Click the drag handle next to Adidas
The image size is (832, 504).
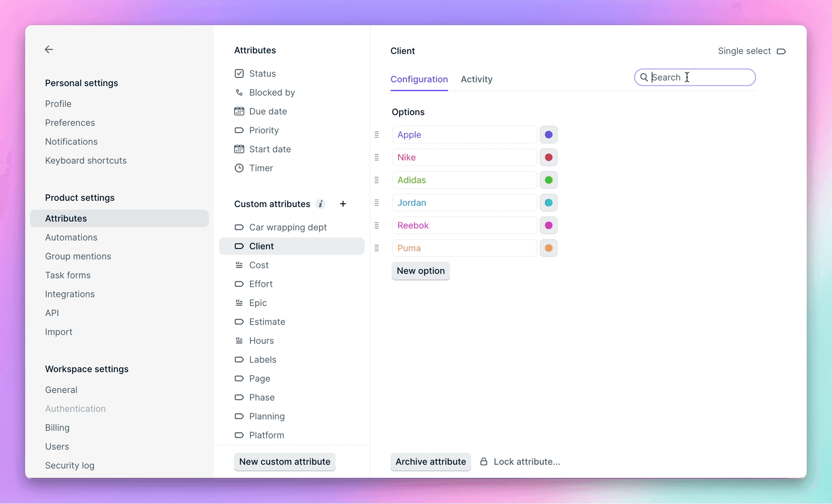(377, 180)
